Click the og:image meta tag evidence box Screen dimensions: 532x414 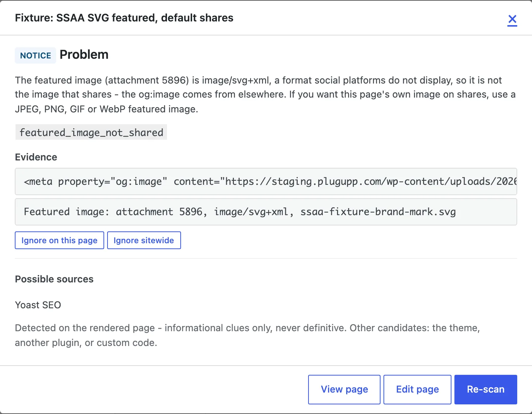266,181
